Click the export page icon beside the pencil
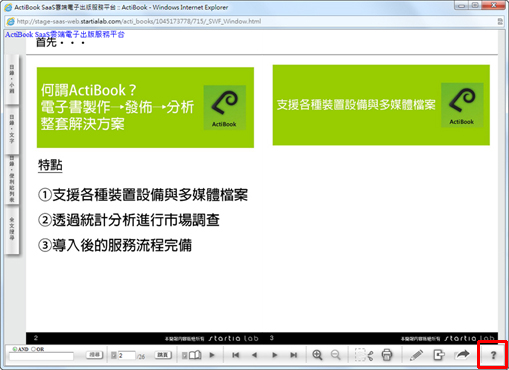Image resolution: width=509 pixels, height=370 pixels. point(439,355)
